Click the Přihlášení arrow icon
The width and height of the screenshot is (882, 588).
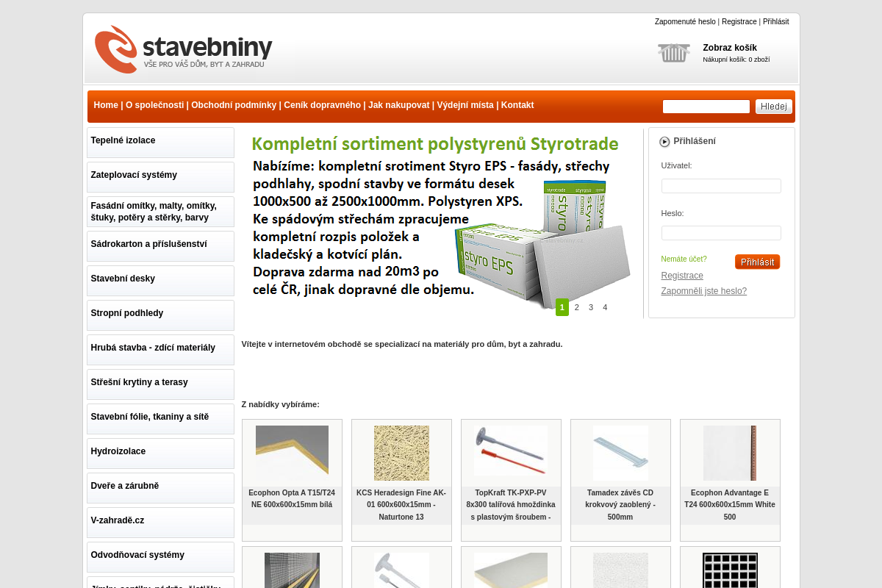[x=664, y=141]
